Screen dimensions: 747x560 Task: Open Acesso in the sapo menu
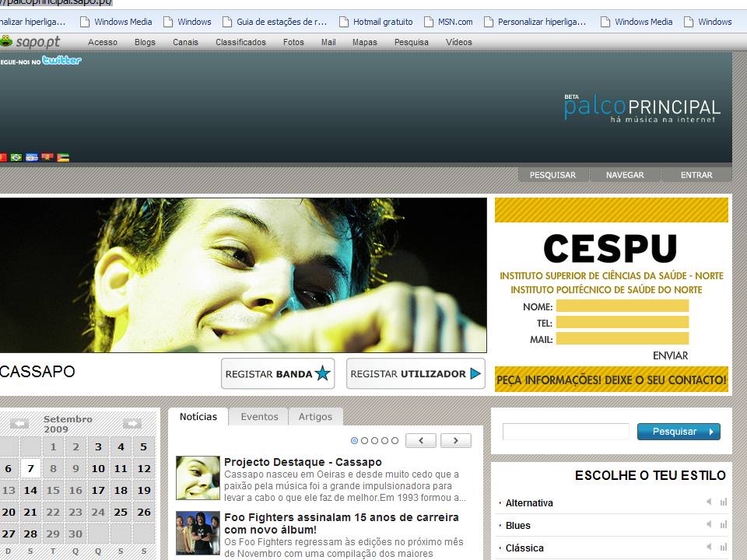pos(103,42)
